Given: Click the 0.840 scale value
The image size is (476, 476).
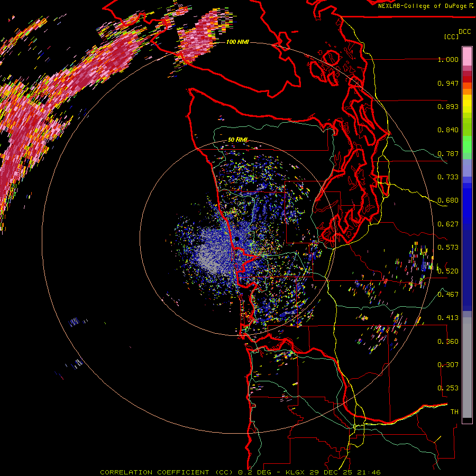Looking at the screenshot, I should [448, 130].
